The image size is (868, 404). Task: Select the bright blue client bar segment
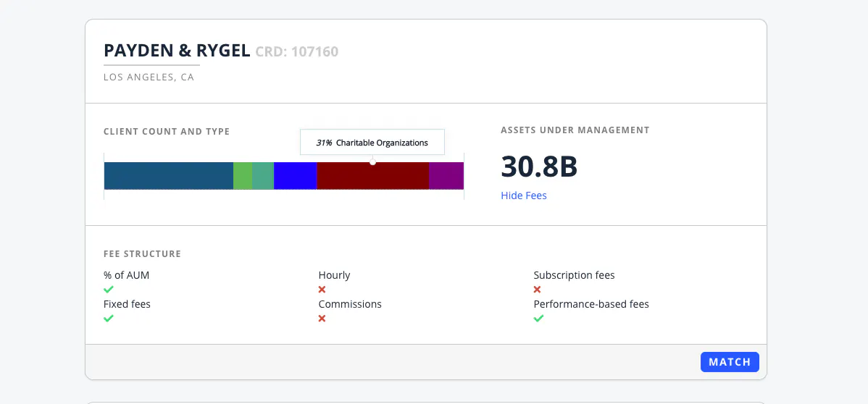(295, 176)
